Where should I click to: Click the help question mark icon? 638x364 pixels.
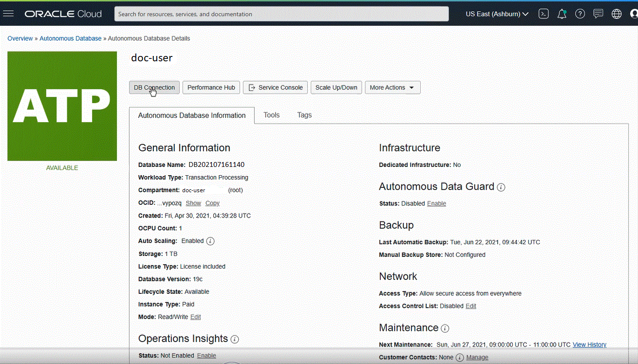(580, 14)
